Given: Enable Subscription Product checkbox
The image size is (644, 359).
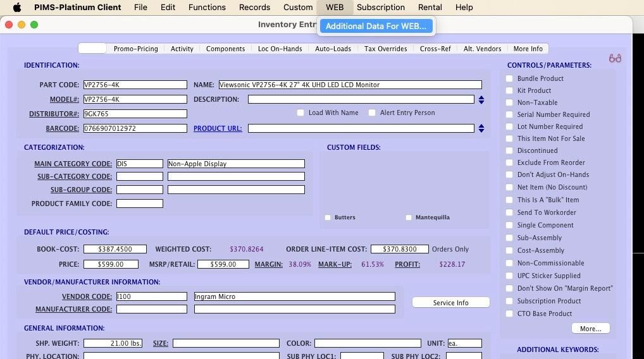Looking at the screenshot, I should pos(509,301).
